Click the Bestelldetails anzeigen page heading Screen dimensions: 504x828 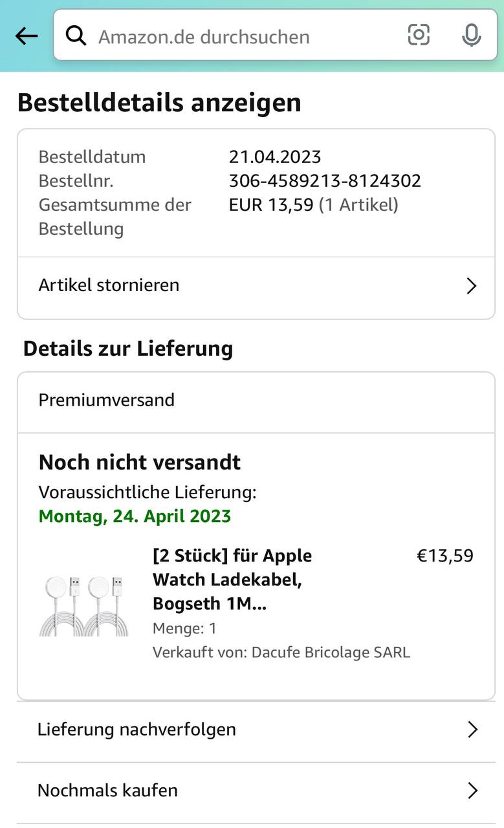coord(159,103)
